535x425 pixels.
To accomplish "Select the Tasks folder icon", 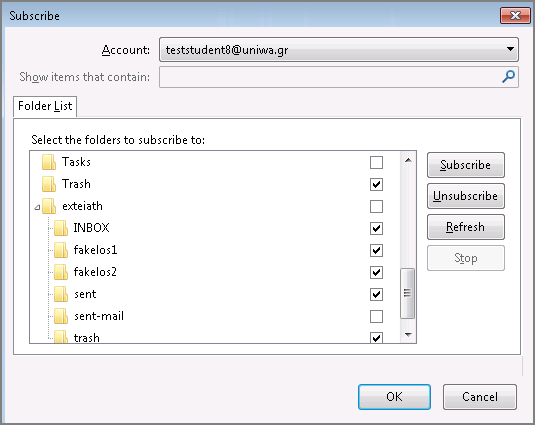I will point(49,162).
